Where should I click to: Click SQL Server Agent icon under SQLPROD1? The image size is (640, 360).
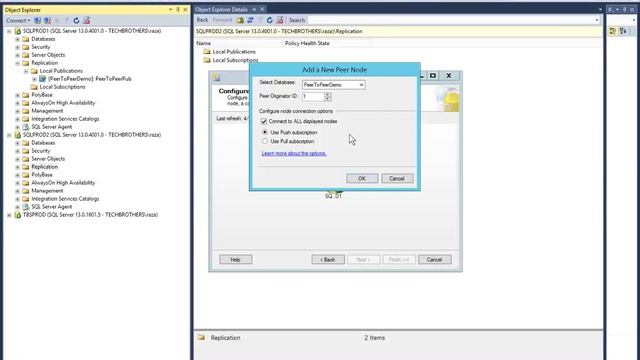click(x=26, y=127)
